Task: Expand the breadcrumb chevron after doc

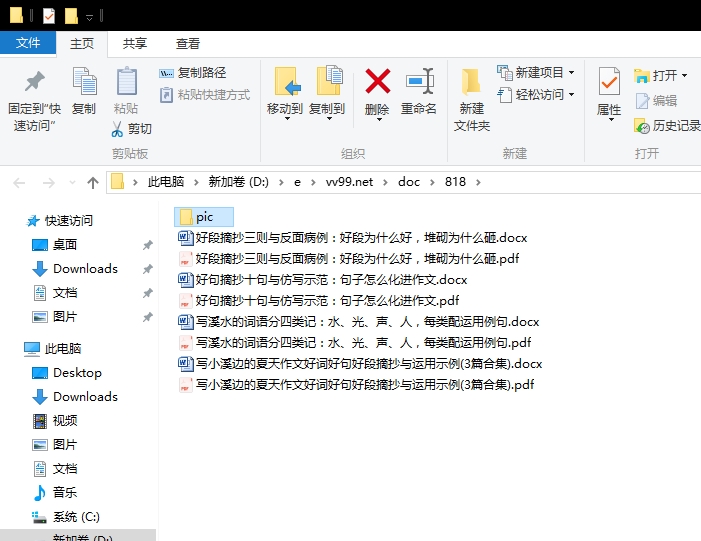Action: pyautogui.click(x=432, y=182)
